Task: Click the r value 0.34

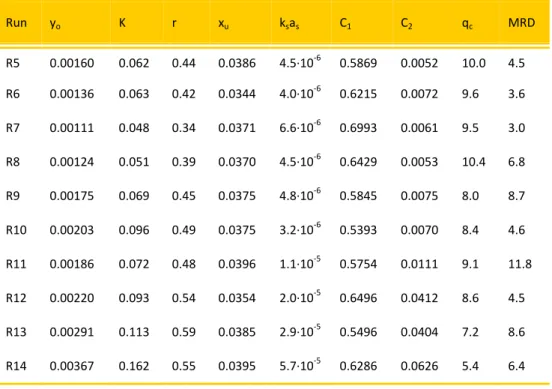Action: [x=184, y=127]
